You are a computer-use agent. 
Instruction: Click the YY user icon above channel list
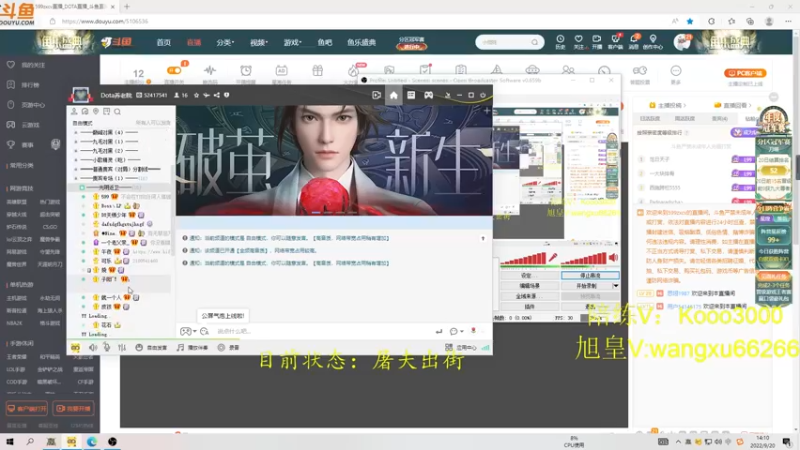pyautogui.click(x=74, y=111)
